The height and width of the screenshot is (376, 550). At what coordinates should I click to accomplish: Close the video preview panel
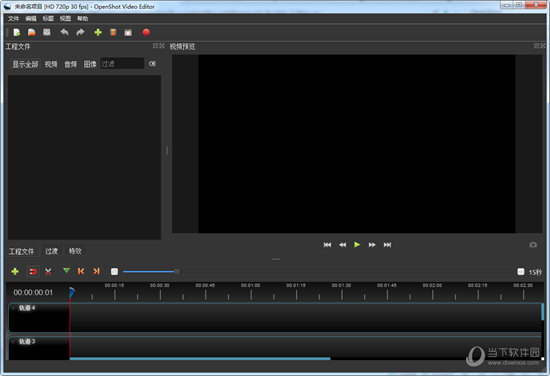[543, 46]
